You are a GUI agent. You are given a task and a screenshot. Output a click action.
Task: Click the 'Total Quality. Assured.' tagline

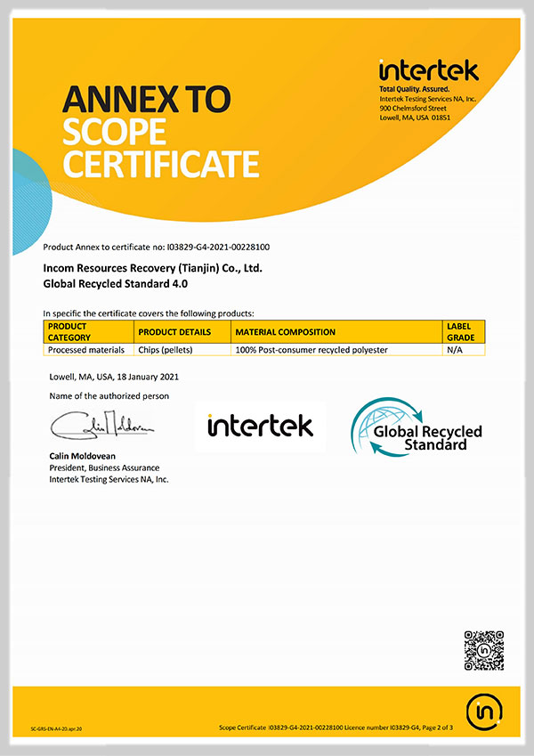pos(414,89)
